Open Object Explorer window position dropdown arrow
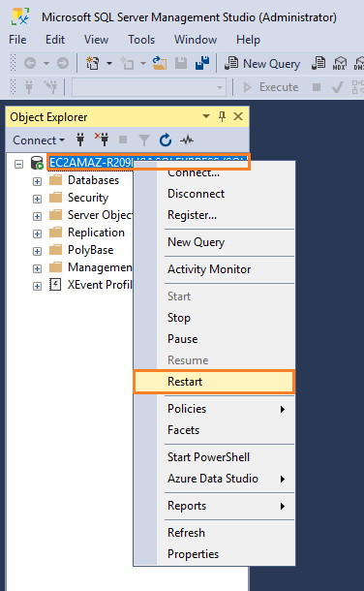Image resolution: width=364 pixels, height=591 pixels. pos(206,116)
